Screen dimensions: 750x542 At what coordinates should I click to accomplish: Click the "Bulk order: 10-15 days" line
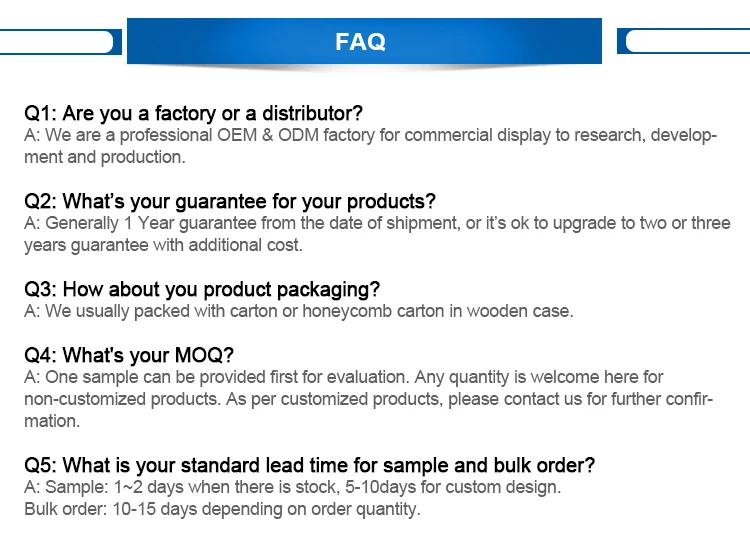pos(222,509)
